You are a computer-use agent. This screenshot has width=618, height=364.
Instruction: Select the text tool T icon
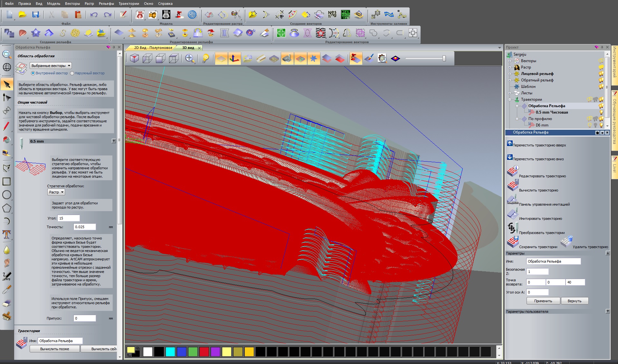[x=7, y=234]
